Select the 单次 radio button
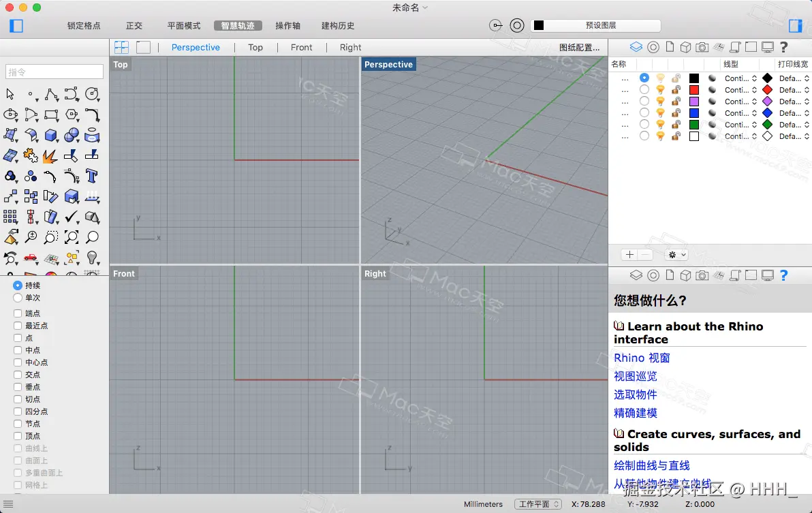 pos(18,298)
